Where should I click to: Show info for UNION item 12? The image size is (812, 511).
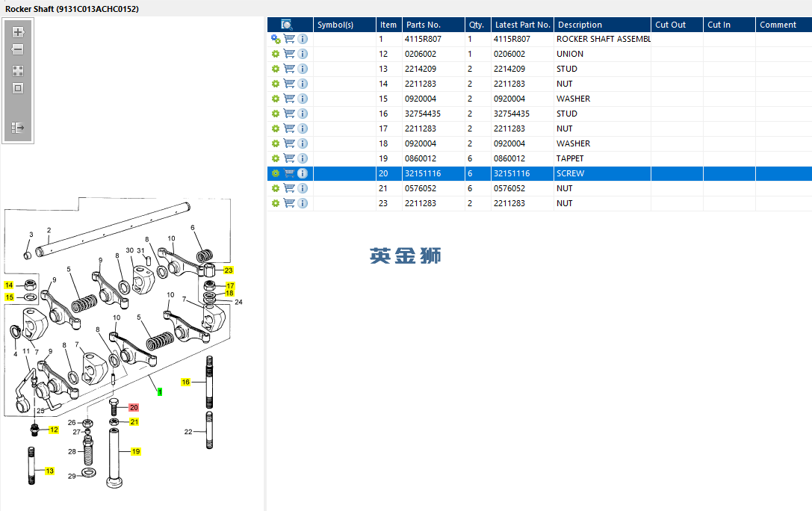(303, 54)
